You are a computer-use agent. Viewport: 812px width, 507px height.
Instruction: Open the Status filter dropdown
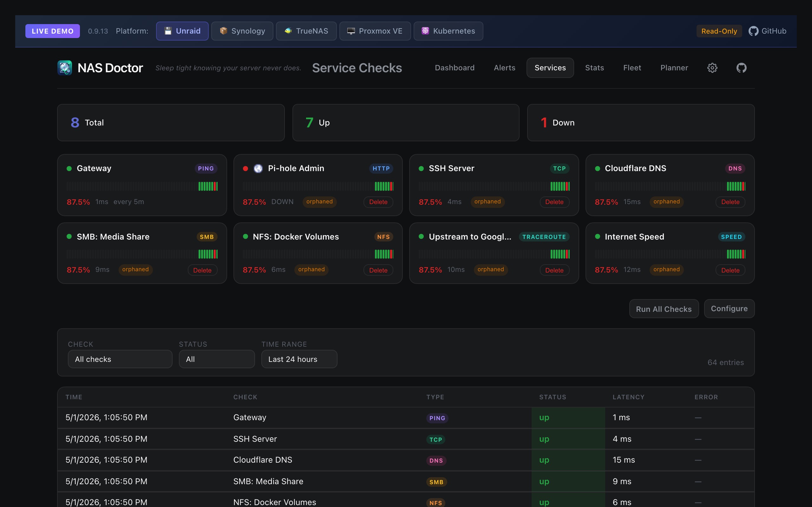click(217, 359)
